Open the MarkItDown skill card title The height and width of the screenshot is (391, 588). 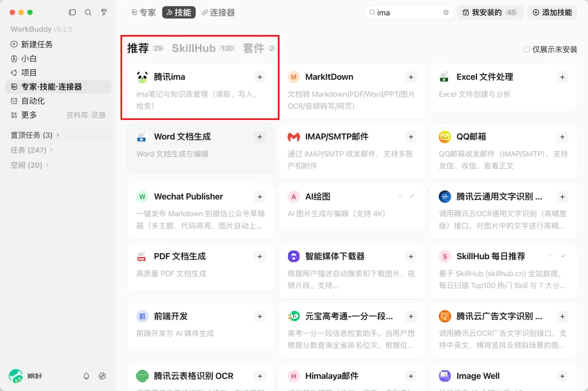pyautogui.click(x=329, y=77)
